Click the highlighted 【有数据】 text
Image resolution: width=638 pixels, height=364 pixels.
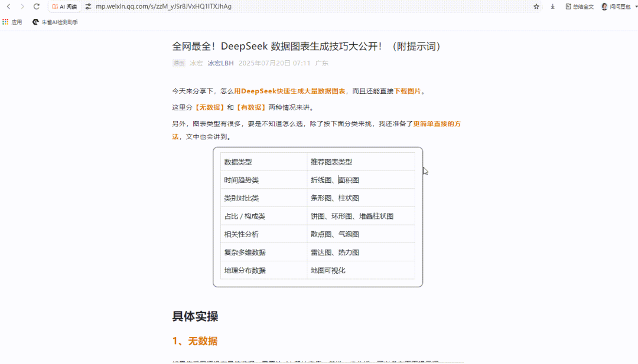250,107
